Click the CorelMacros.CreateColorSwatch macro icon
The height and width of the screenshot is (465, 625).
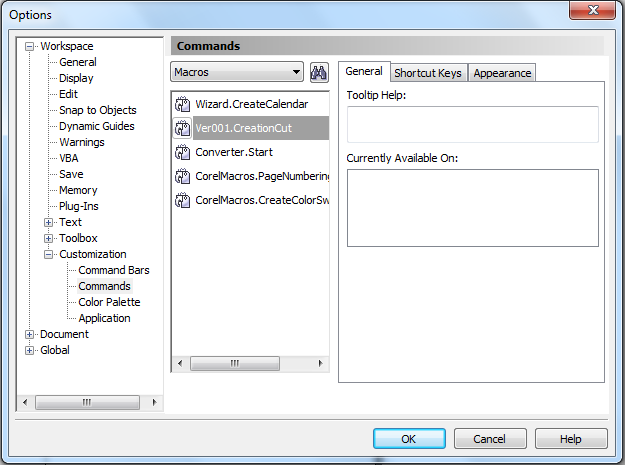tap(183, 200)
